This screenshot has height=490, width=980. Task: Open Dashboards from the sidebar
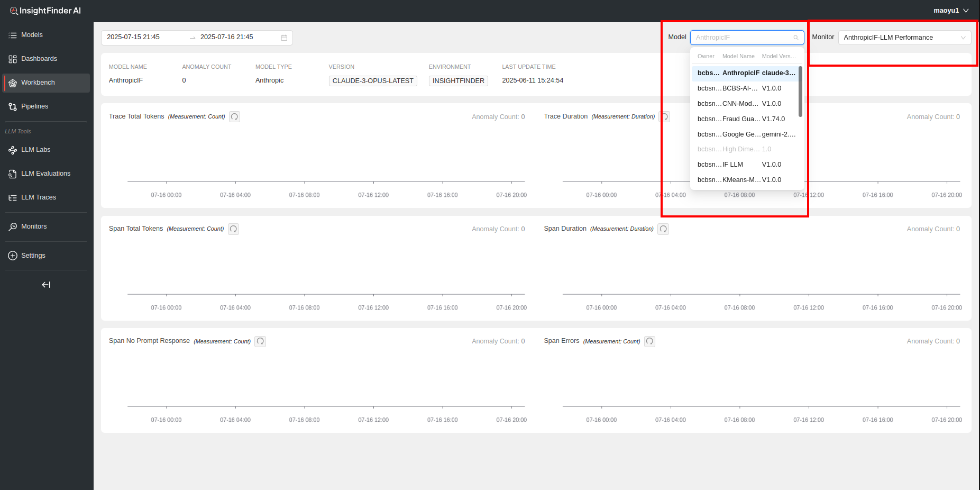[x=39, y=59]
